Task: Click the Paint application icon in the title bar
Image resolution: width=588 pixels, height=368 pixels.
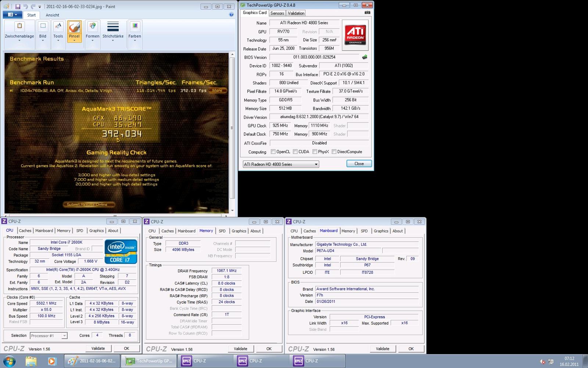Action: tap(6, 6)
